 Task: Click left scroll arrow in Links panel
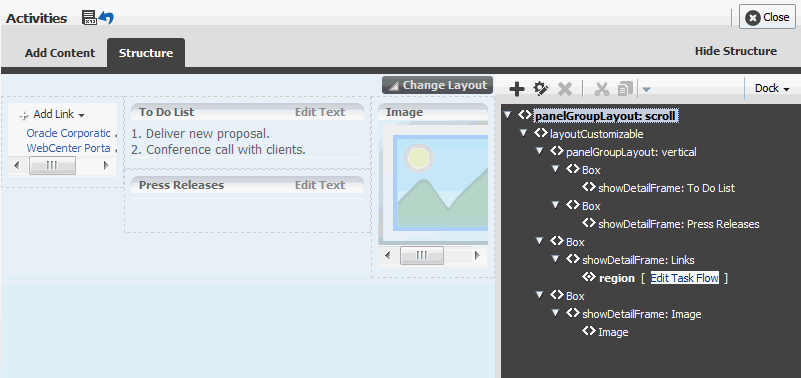17,166
